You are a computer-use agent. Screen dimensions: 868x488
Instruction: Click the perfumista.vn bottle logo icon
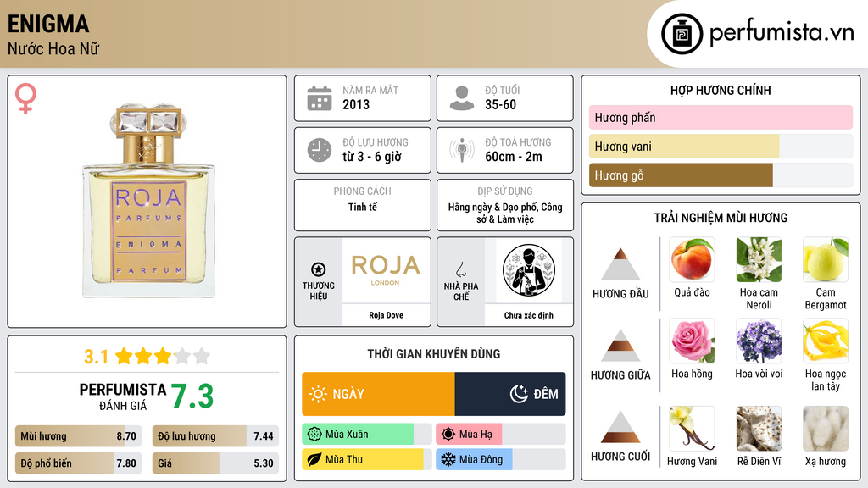(682, 34)
